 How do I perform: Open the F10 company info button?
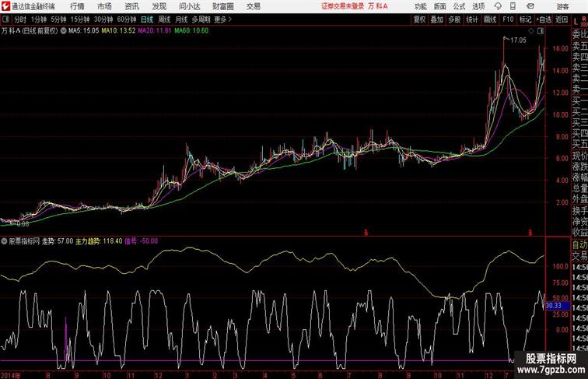508,19
